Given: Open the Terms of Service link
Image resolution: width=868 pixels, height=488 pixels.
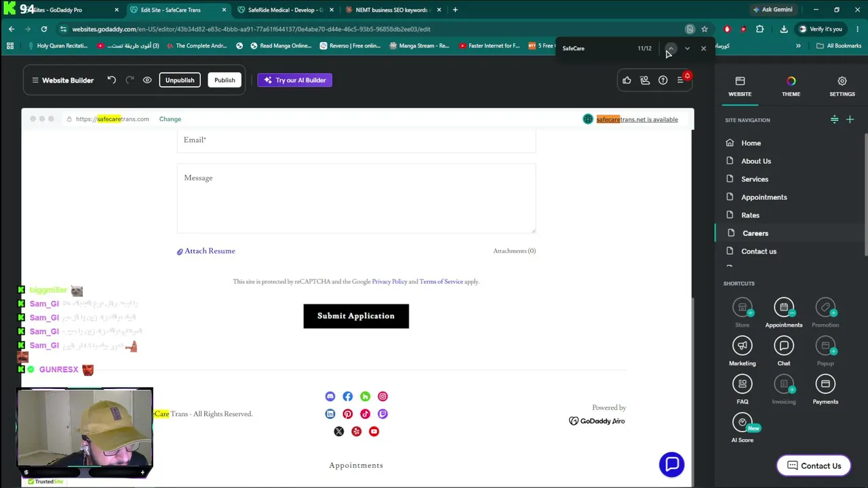Looking at the screenshot, I should pos(441,281).
